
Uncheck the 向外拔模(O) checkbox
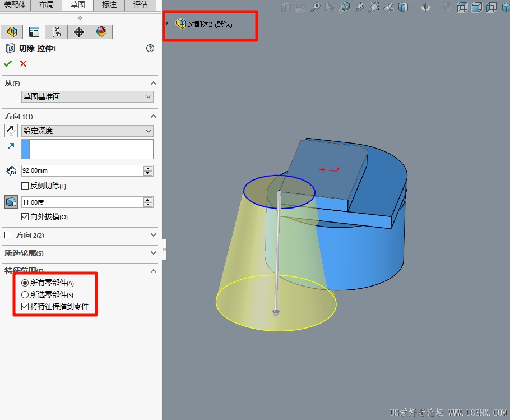point(25,216)
